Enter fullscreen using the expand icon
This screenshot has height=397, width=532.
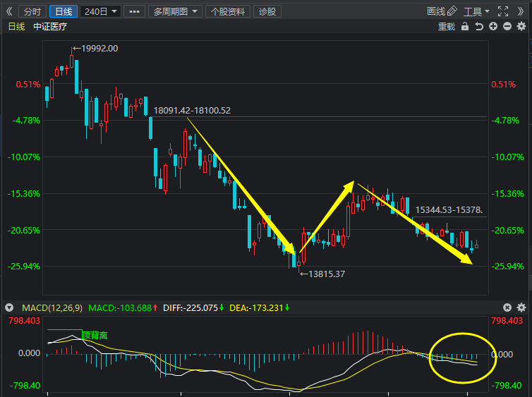(x=503, y=11)
